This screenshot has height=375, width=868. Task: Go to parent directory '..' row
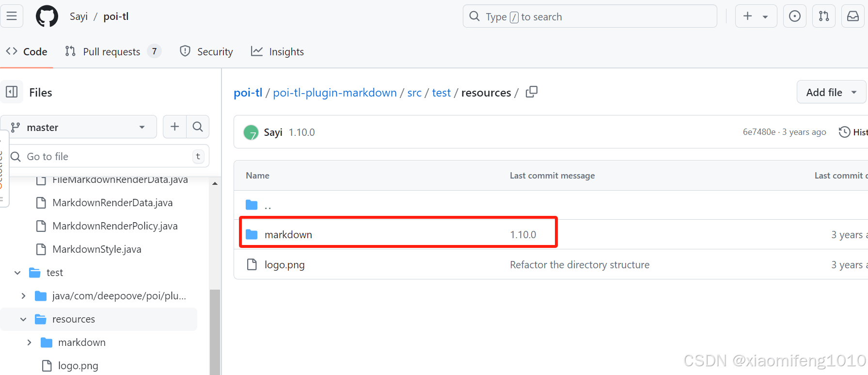[x=268, y=206]
